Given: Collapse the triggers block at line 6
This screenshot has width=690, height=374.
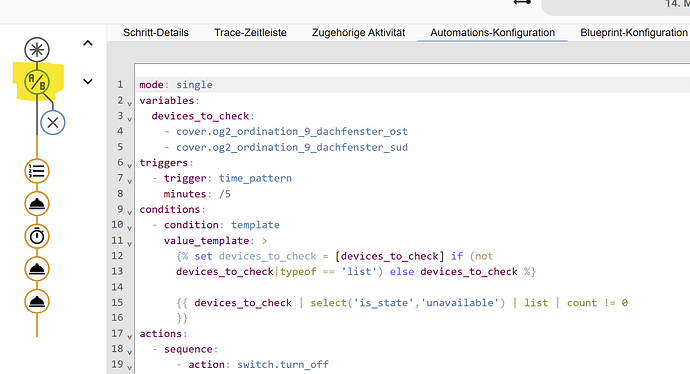Looking at the screenshot, I should pos(129,166).
